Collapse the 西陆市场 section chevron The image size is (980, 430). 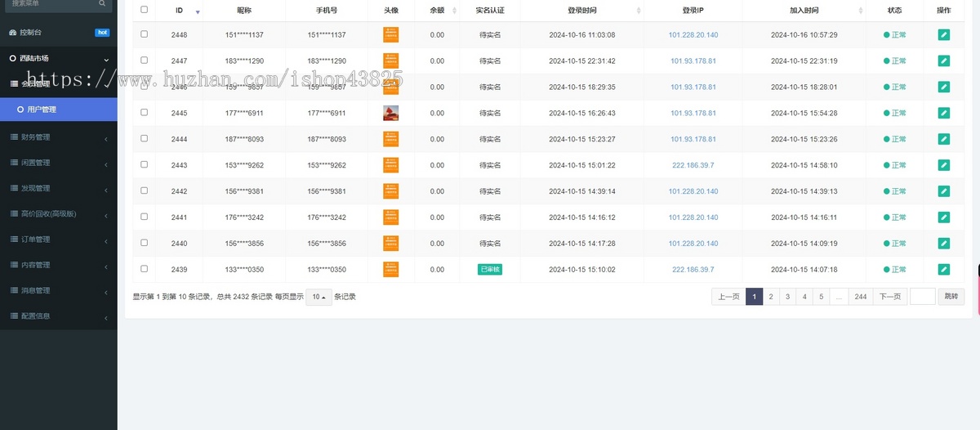point(106,59)
